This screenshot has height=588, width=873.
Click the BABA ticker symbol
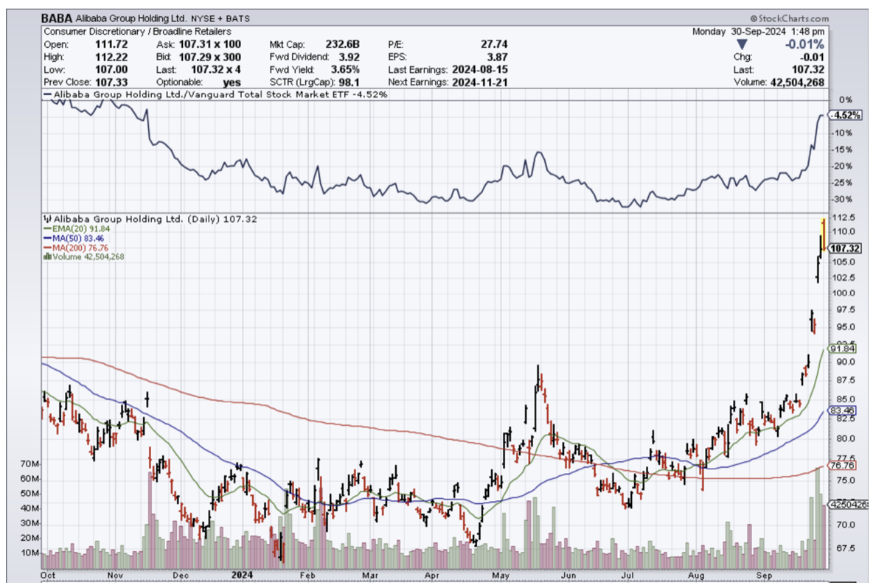click(57, 18)
